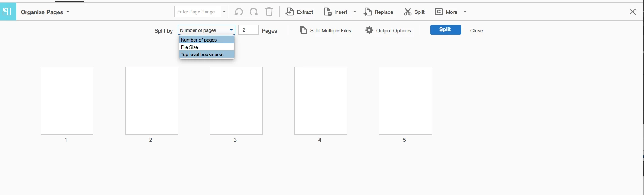This screenshot has width=644, height=195.
Task: Click the Insert tool
Action: click(335, 12)
